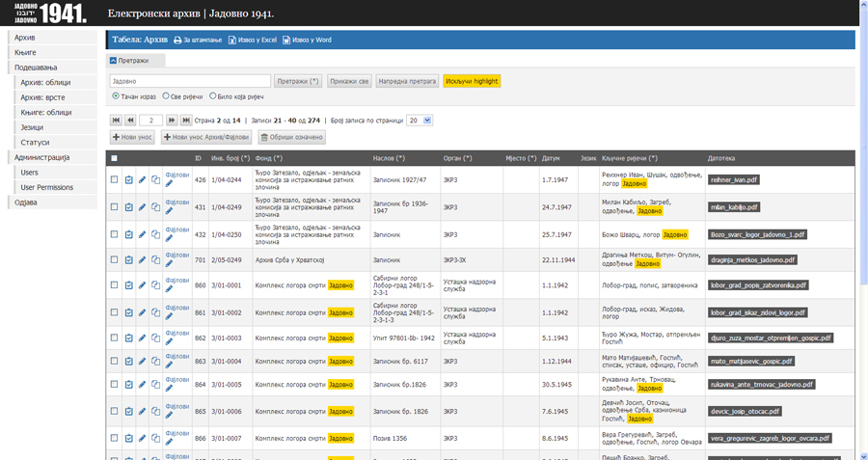Open Књиге in the left menu

click(26, 52)
